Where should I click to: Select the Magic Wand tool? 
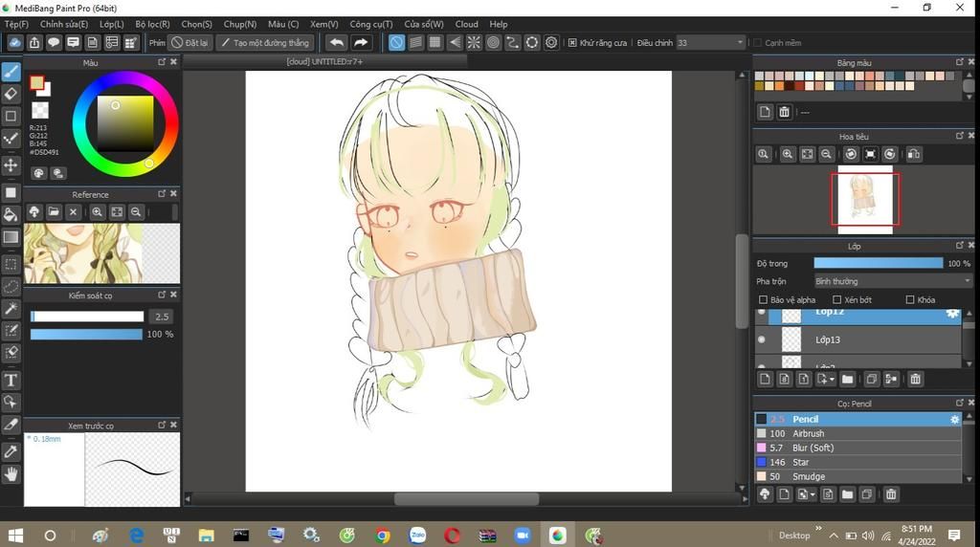tap(11, 309)
